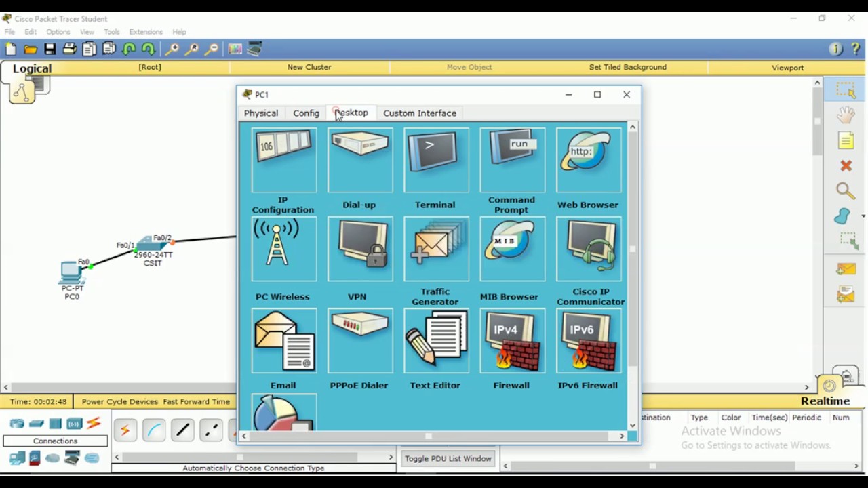This screenshot has width=868, height=488.
Task: Pick the Move Layout hand tool
Action: pyautogui.click(x=846, y=115)
